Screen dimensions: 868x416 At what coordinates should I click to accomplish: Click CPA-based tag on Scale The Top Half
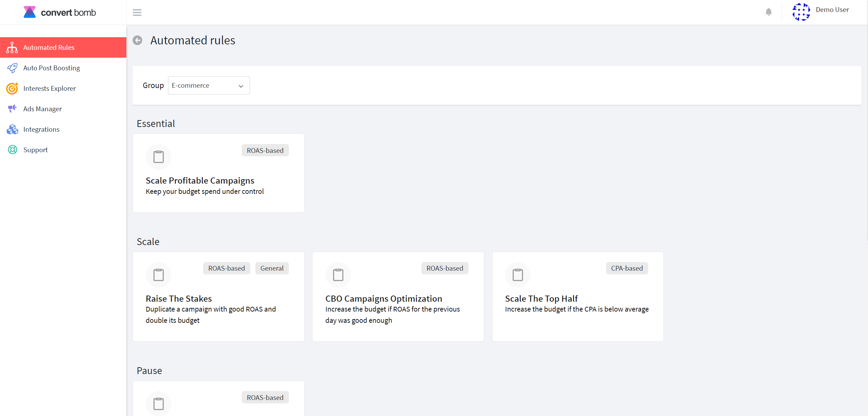point(627,268)
